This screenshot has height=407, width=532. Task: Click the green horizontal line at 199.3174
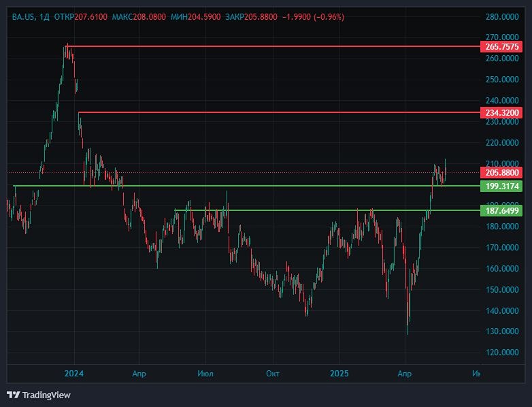coord(247,186)
